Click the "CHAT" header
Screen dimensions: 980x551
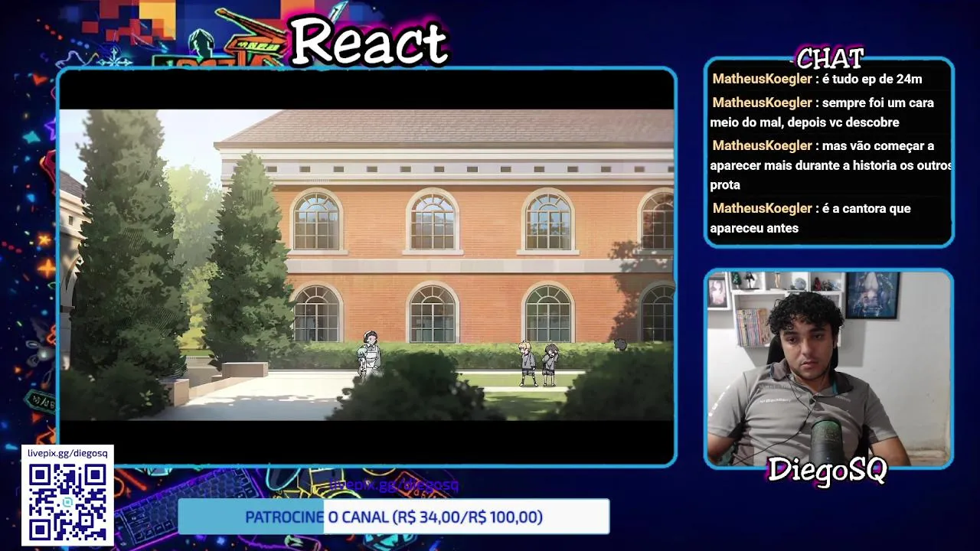(x=830, y=58)
